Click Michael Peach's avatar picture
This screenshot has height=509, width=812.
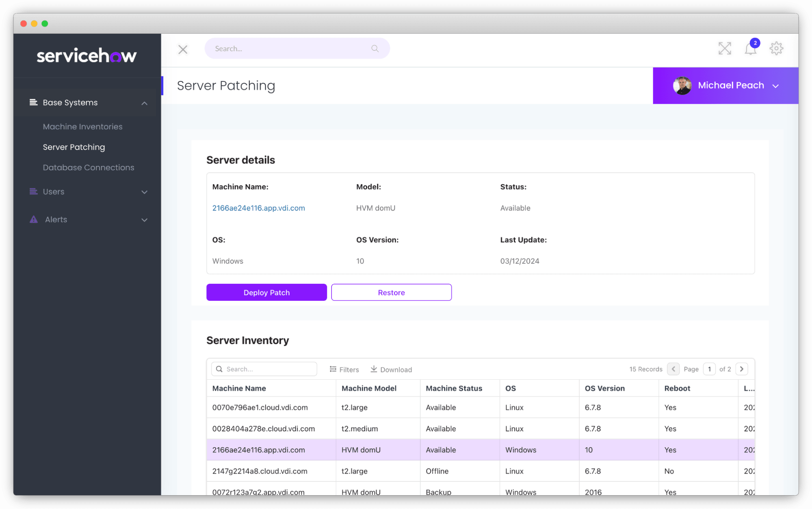[682, 85]
